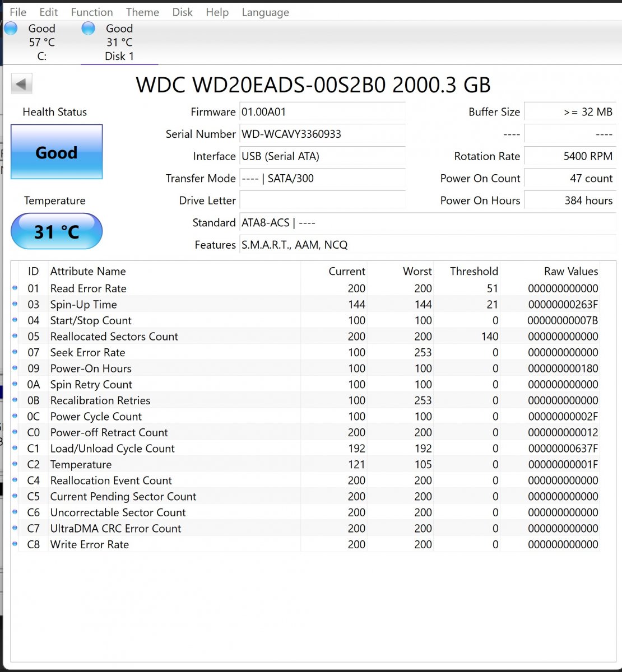Open the Theme menu
622x672 pixels.
(142, 12)
